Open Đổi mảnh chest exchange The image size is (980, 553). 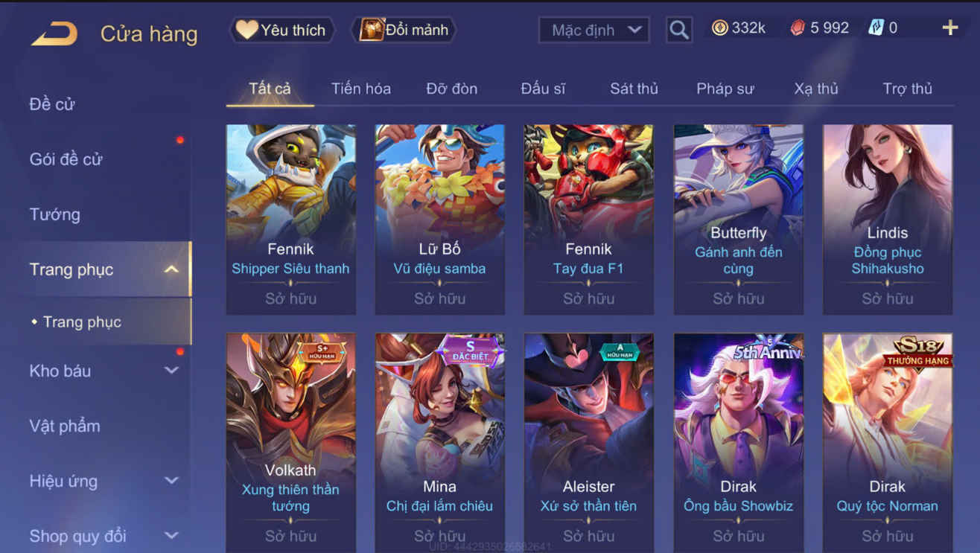[x=404, y=30]
